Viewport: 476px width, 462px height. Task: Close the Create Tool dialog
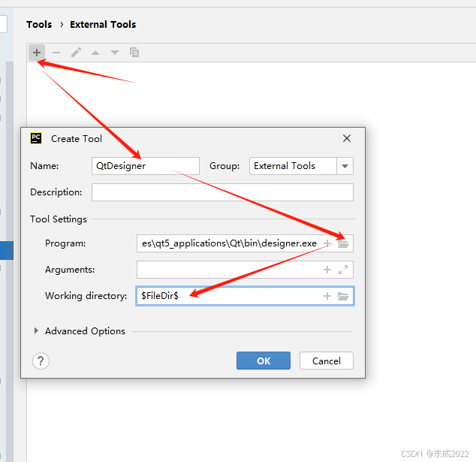click(x=347, y=138)
